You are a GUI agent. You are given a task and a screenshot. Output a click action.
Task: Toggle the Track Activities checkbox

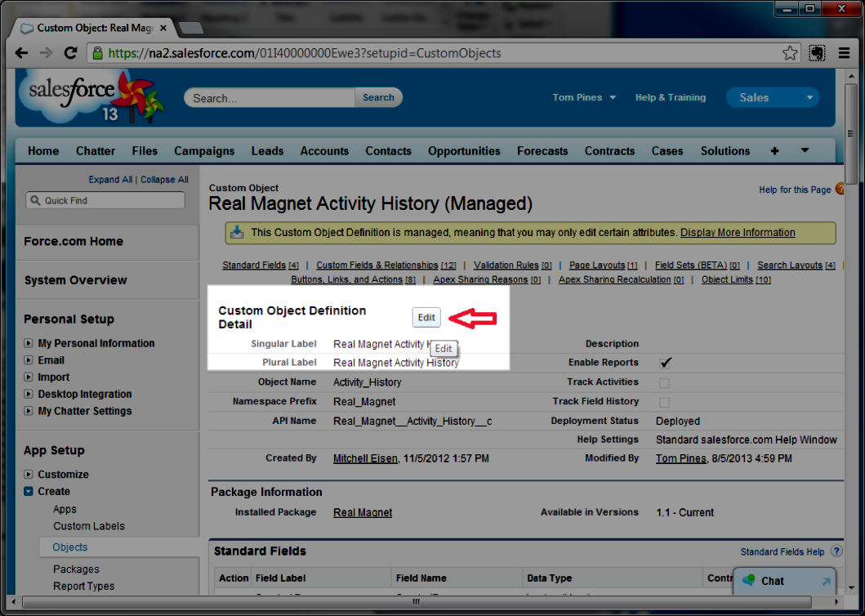[664, 382]
